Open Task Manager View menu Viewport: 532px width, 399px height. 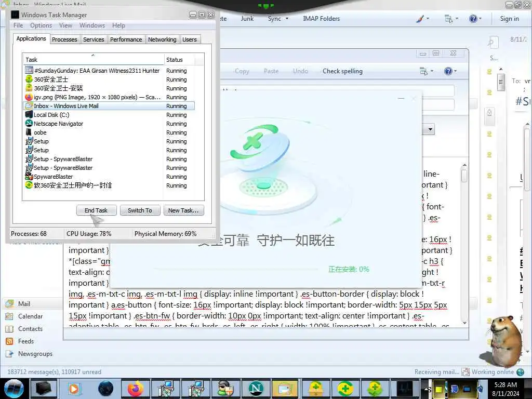[65, 25]
